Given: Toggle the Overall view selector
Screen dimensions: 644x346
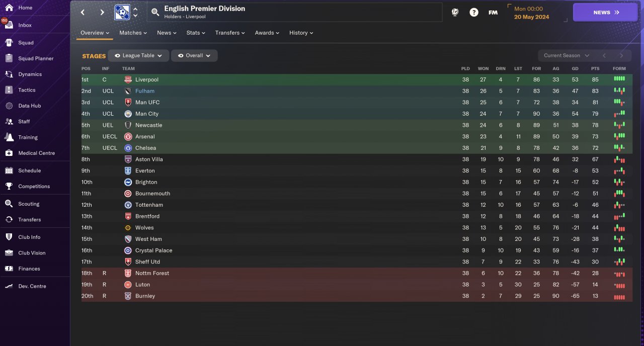Looking at the screenshot, I should click(x=194, y=55).
